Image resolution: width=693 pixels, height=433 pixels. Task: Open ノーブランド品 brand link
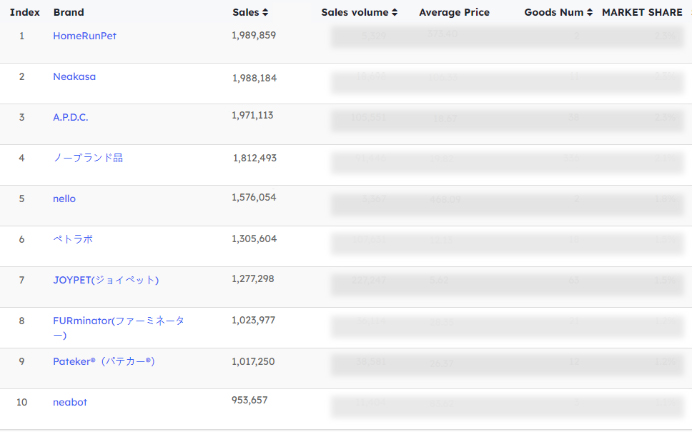88,158
